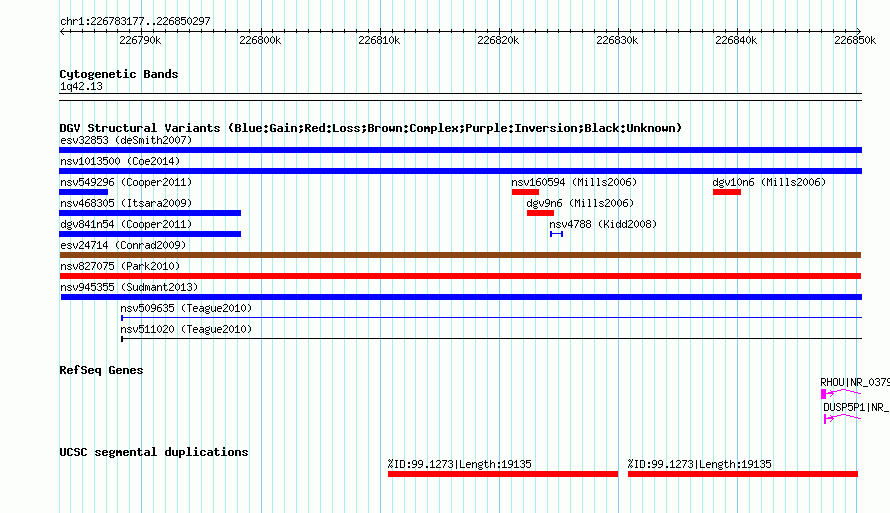Click the RefSeq Genes track heading
The image size is (890, 513).
pyautogui.click(x=101, y=370)
